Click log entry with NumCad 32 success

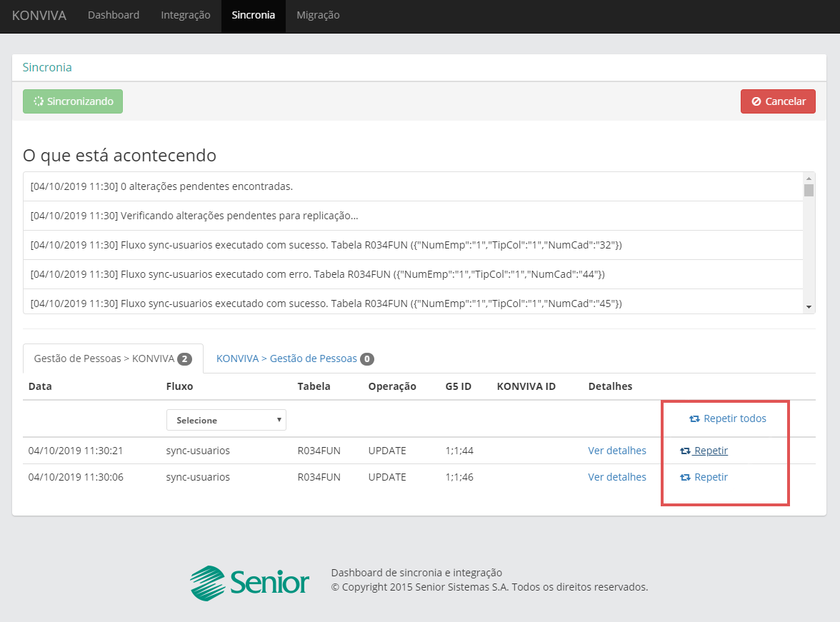[x=413, y=245]
